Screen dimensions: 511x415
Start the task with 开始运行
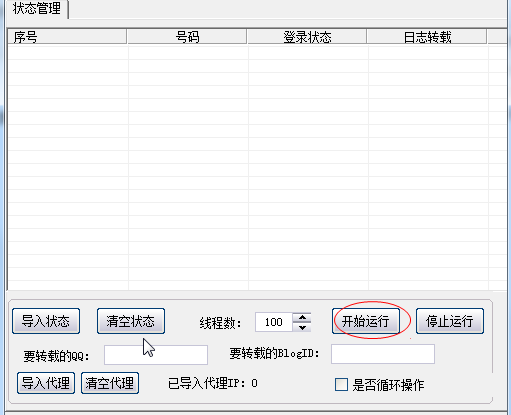tap(366, 321)
